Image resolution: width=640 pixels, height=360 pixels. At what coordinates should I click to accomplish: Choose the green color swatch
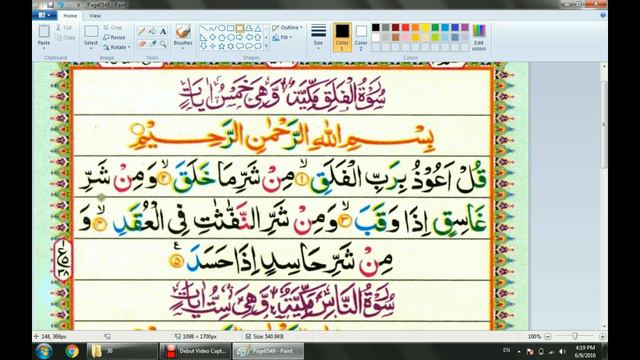[x=435, y=27]
